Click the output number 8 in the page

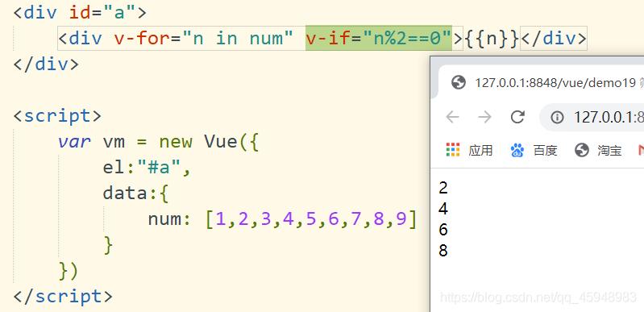tap(442, 251)
